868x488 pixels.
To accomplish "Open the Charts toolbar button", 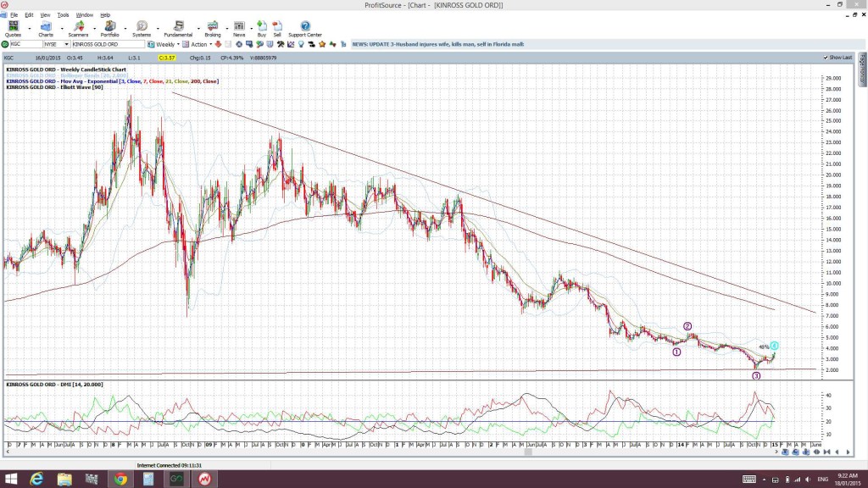I will 46,29.
